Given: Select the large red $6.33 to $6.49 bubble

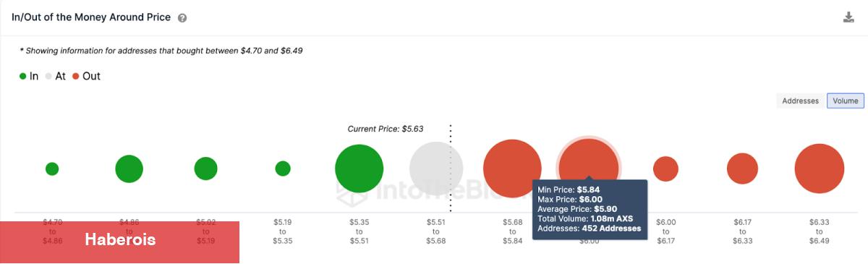Looking at the screenshot, I should coord(820,169).
